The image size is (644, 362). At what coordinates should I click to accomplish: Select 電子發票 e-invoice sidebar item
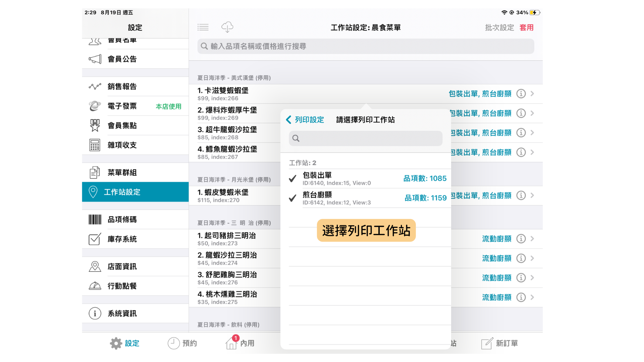pos(135,106)
